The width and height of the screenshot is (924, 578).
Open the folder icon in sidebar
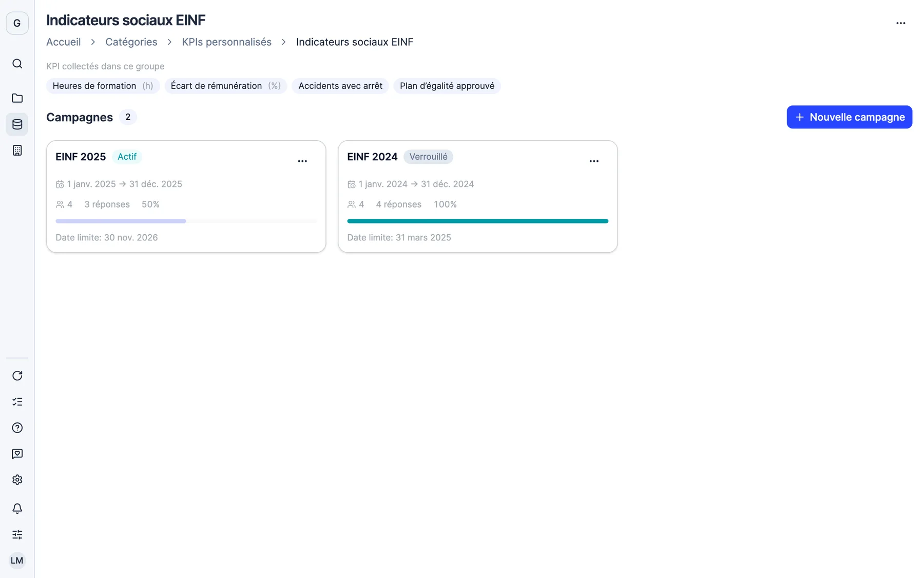tap(17, 98)
